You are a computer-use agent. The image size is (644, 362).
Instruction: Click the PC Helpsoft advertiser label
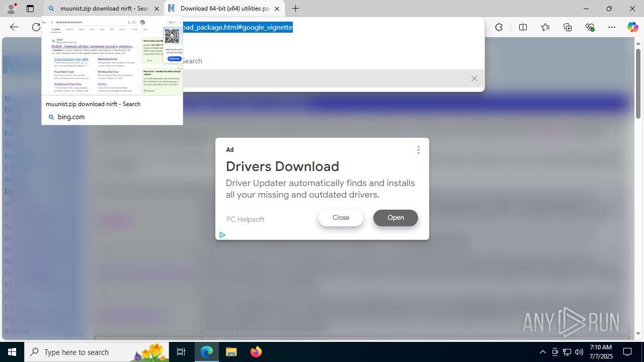click(245, 219)
